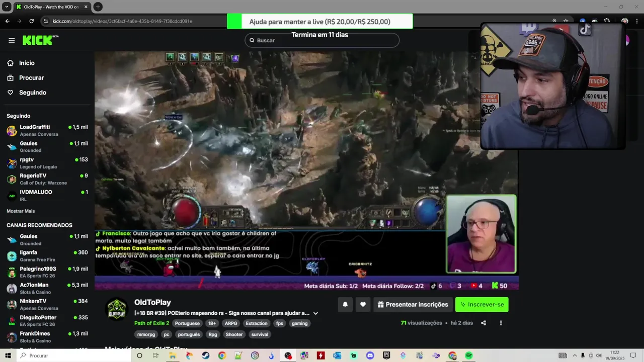644x362 pixels.
Task: Click the VOD video player
Action: point(306,170)
